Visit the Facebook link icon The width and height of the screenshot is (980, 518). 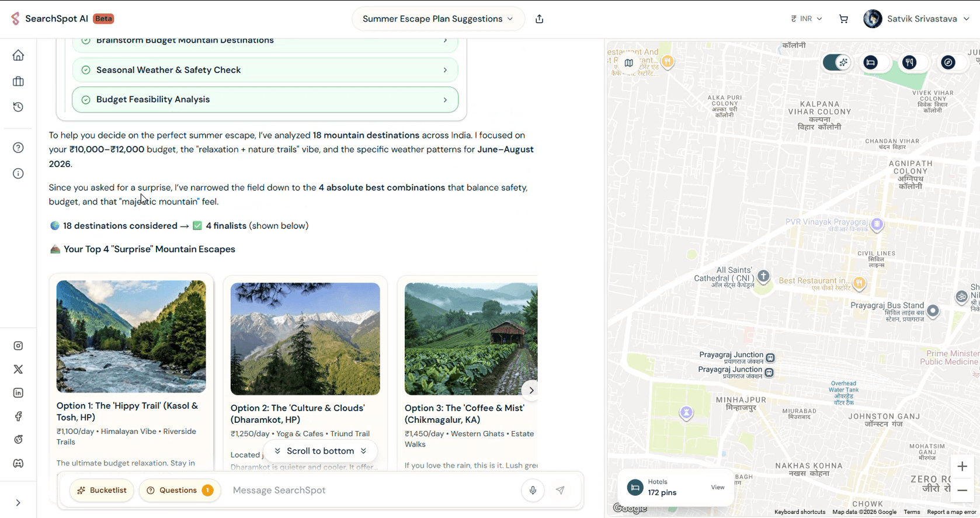[x=18, y=416]
